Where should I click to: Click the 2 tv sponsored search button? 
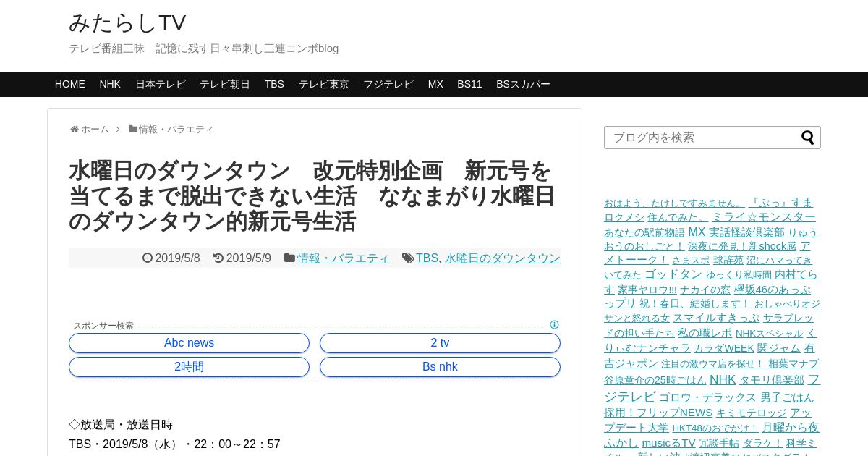[x=440, y=343]
